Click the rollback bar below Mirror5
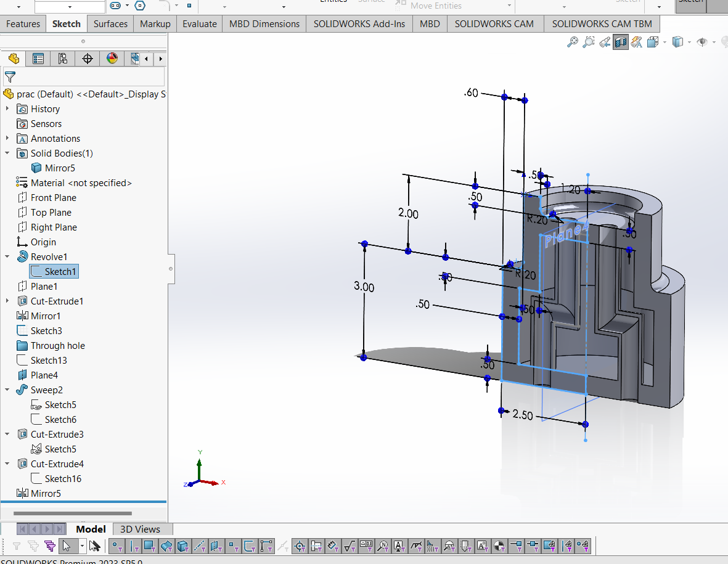 (x=84, y=502)
